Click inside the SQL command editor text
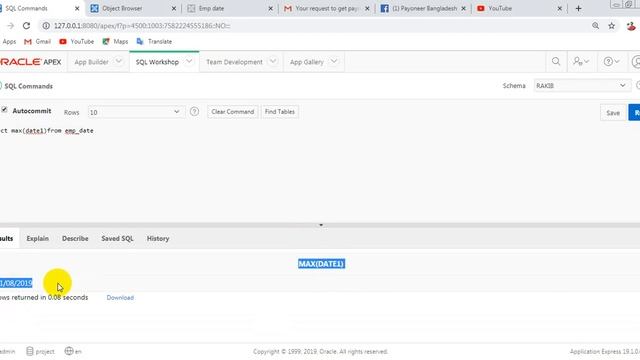 [47, 131]
